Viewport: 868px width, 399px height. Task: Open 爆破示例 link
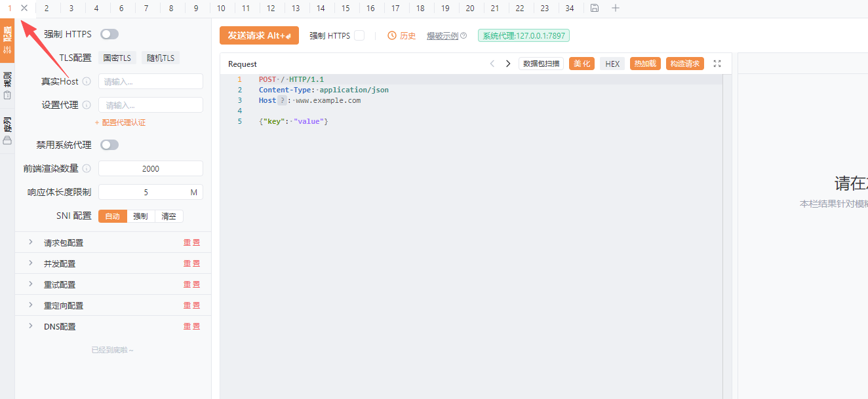click(x=443, y=35)
